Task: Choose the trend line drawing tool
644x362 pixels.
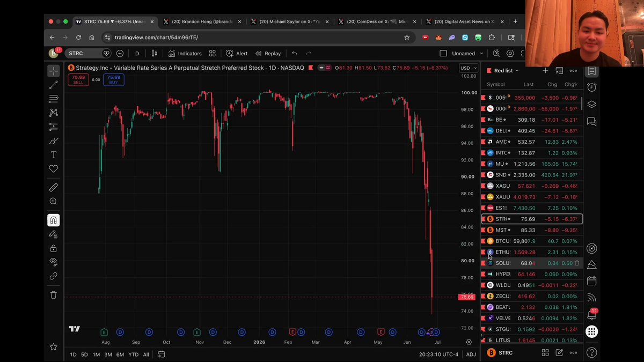Action: pos(53,85)
